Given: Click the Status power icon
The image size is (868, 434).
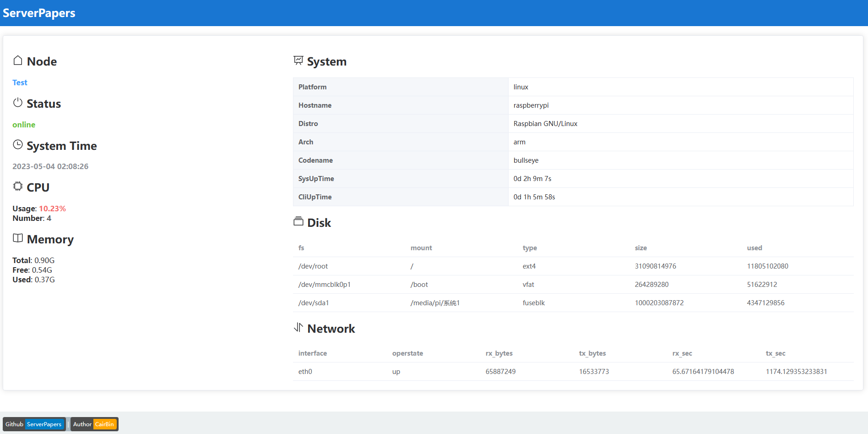Looking at the screenshot, I should 18,103.
